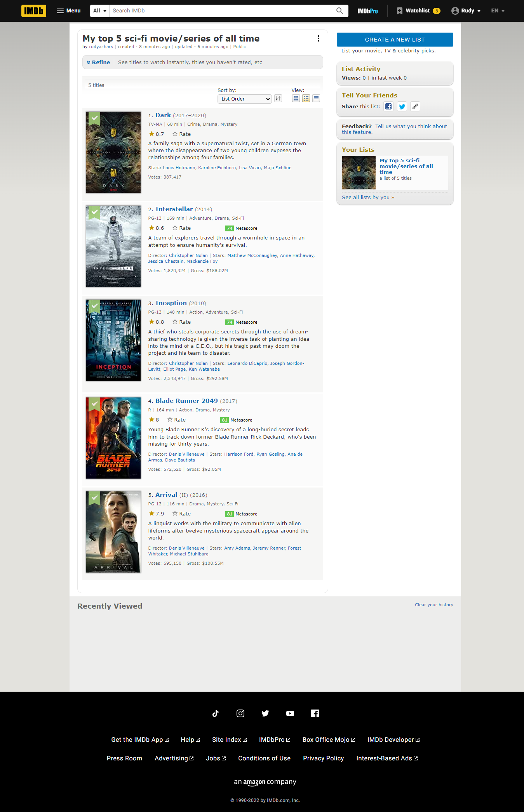Image resolution: width=524 pixels, height=812 pixels.
Task: Open Interest-Based Ads footer link
Action: [387, 758]
